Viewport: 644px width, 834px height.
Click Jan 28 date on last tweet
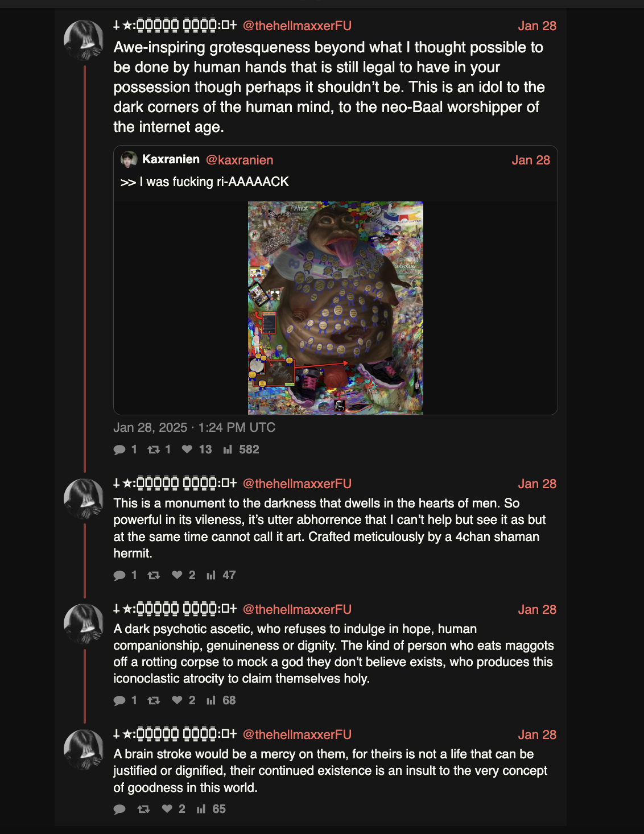[537, 734]
